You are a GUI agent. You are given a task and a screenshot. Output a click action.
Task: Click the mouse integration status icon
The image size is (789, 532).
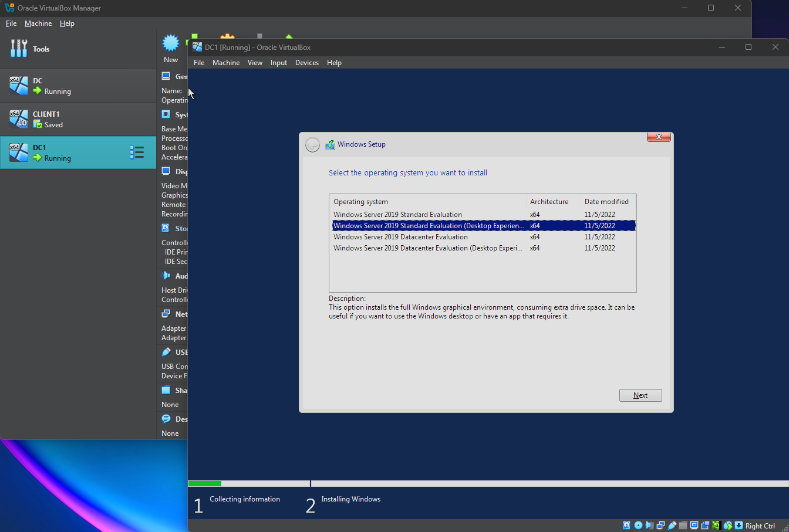(728, 526)
